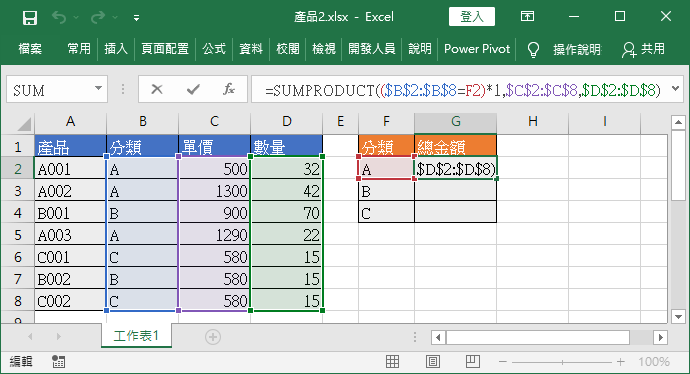This screenshot has height=374, width=690.
Task: Switch to the 校閱 ribbon tab
Action: coord(288,49)
